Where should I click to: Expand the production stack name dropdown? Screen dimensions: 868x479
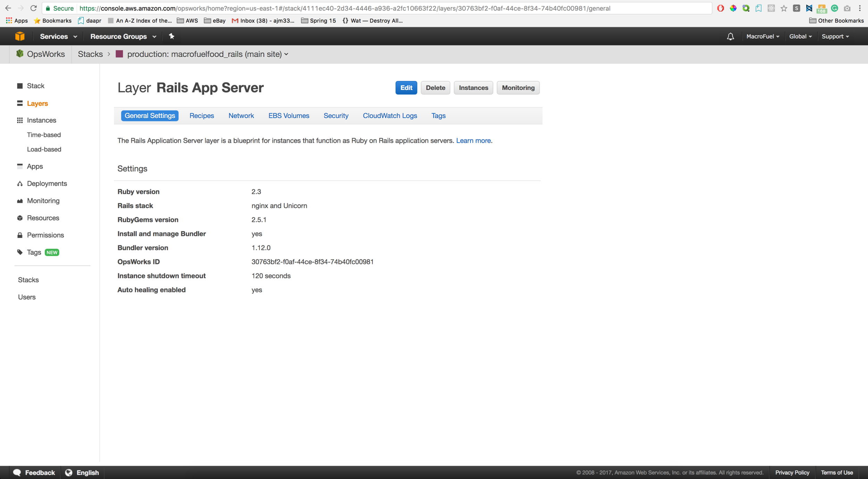click(x=208, y=54)
